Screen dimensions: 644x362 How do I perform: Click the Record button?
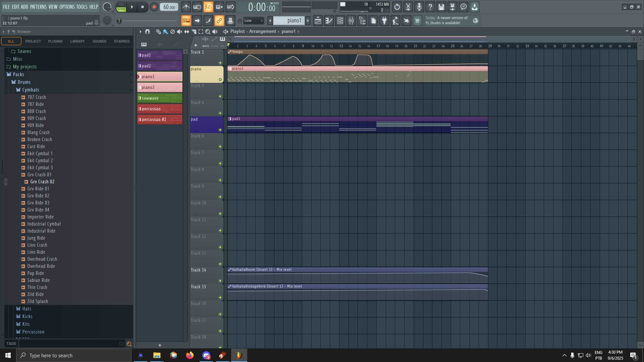(x=154, y=7)
